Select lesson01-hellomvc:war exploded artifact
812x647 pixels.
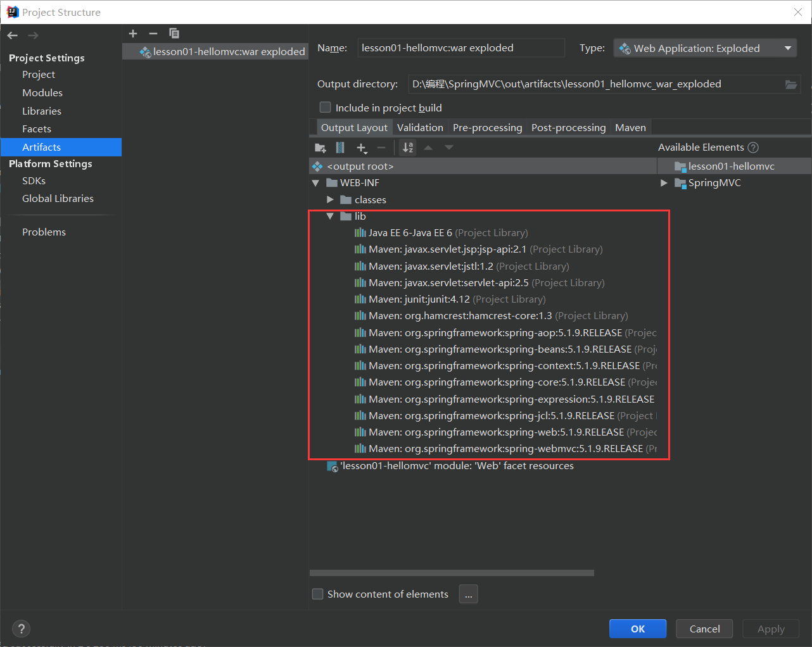(215, 52)
